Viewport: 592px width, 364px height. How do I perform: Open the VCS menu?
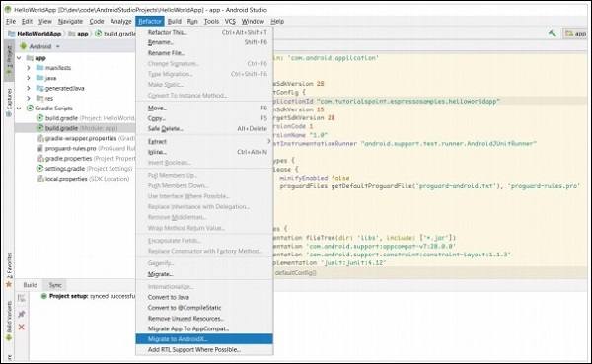coord(230,21)
